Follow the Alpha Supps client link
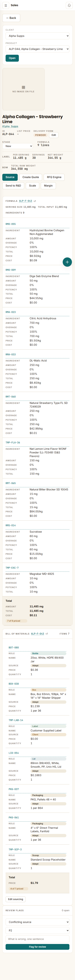This screenshot has height=980, width=75. tap(10, 126)
